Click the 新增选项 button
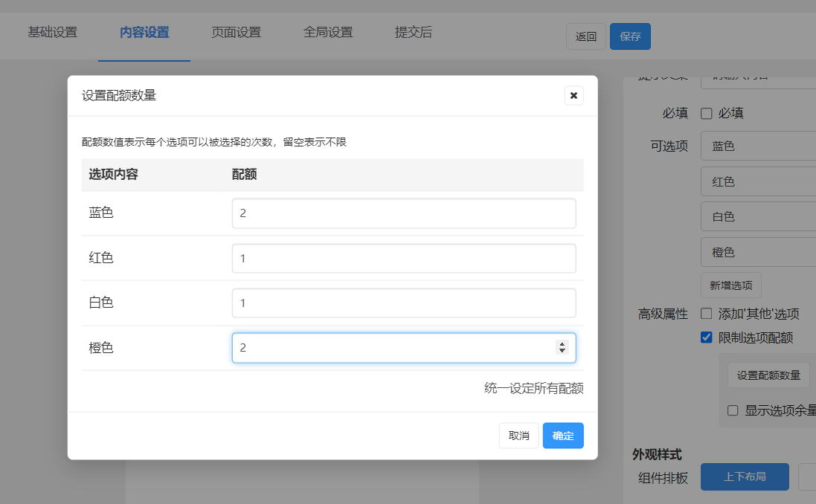816x504 pixels. [x=730, y=285]
